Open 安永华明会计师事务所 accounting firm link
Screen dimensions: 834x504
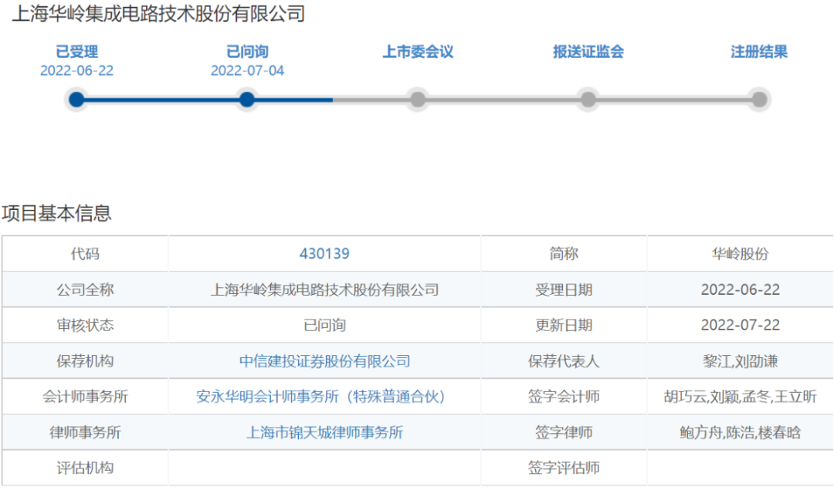coord(320,397)
